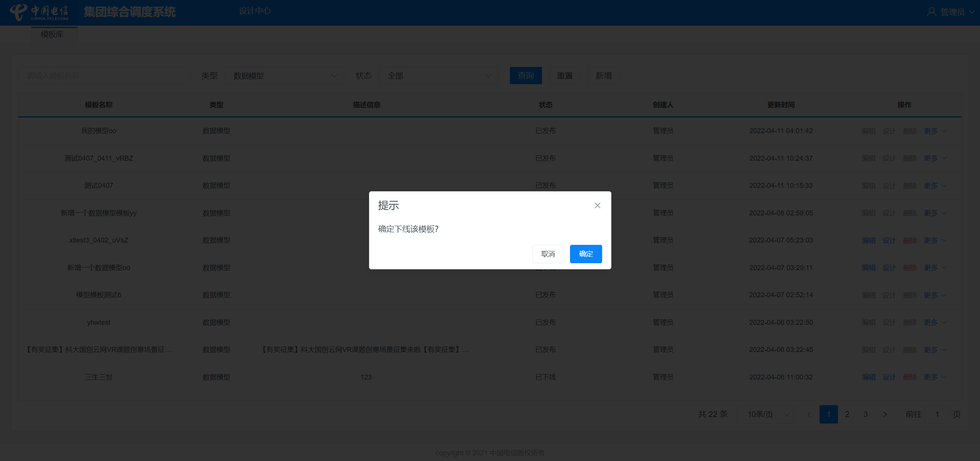Viewport: 980px width, 461px height.
Task: Open the 状态 全部 dropdown
Action: point(438,76)
